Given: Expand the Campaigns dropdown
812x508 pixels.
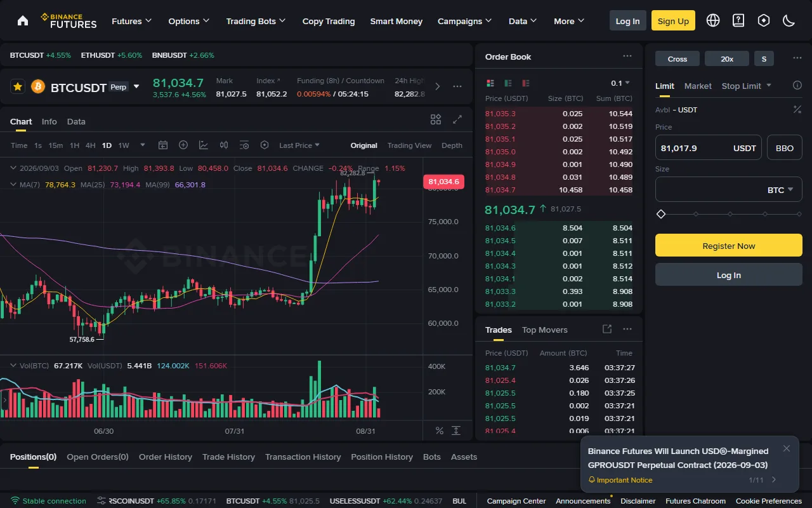Looking at the screenshot, I should (465, 21).
